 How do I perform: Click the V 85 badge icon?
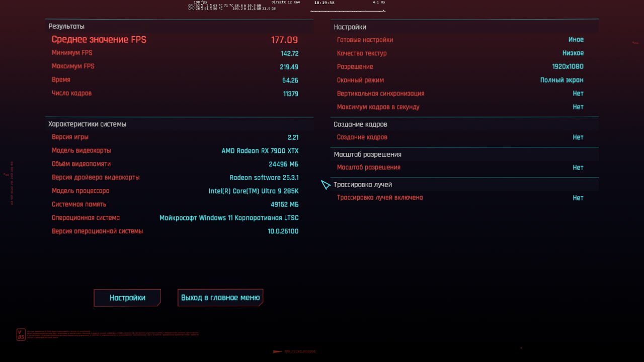tap(21, 335)
